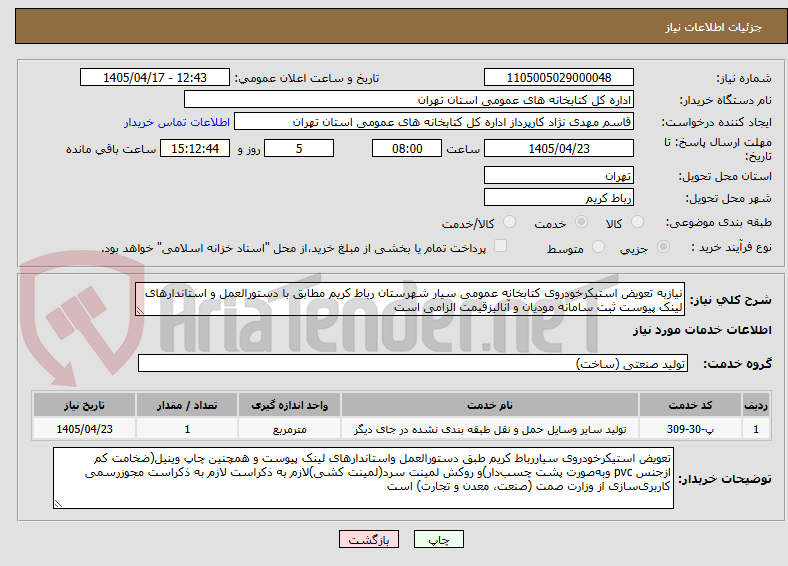This screenshot has height=566, width=788.
Task: Click the چاپ print button
Action: (438, 539)
